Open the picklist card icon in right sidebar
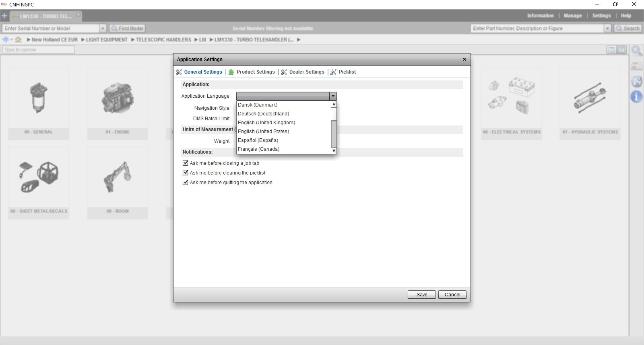644x345 pixels. point(637,66)
